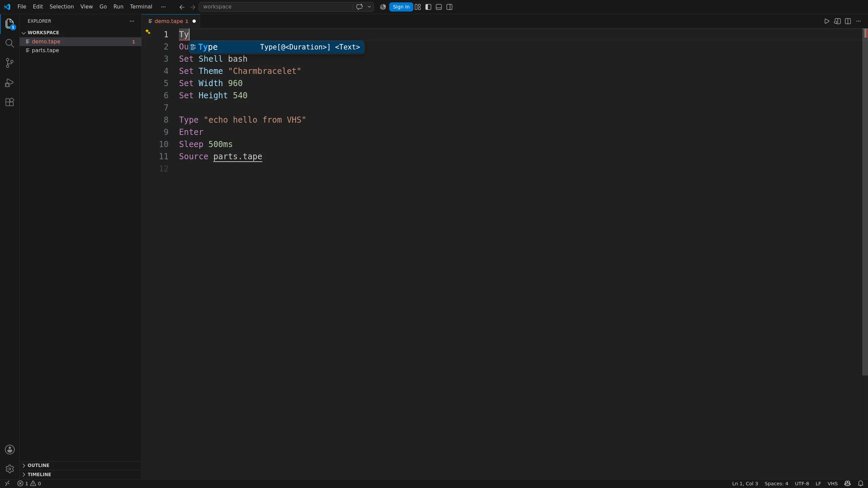Open Customize Layout icon
868x488 pixels.
coord(418,7)
